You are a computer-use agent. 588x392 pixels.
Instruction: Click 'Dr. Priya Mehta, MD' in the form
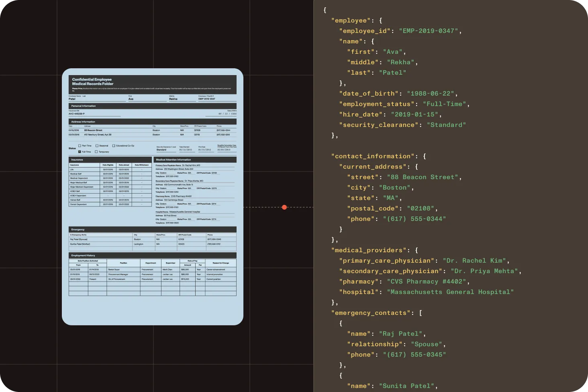194,181
